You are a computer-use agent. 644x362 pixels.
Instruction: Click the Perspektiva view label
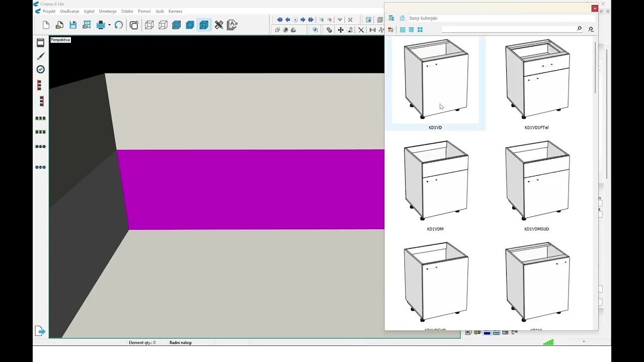coord(60,40)
